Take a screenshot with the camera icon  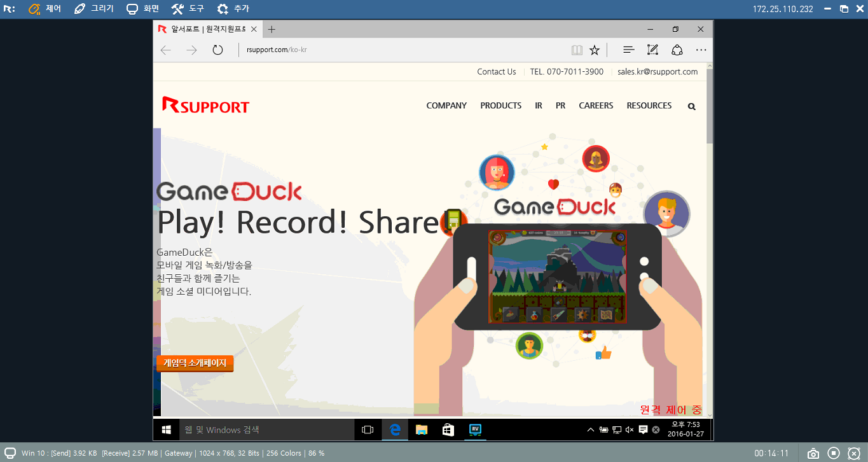813,453
